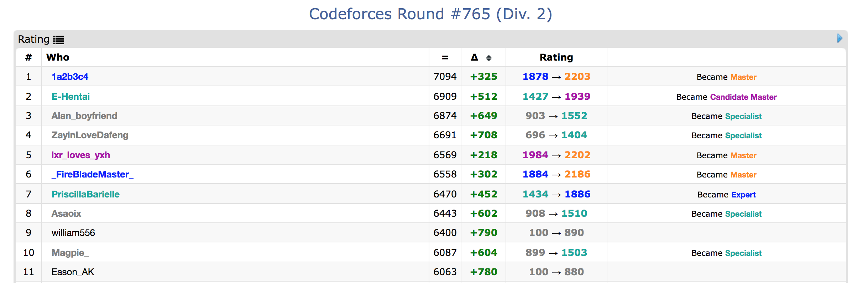Click the delta symbol column header

pyautogui.click(x=475, y=57)
